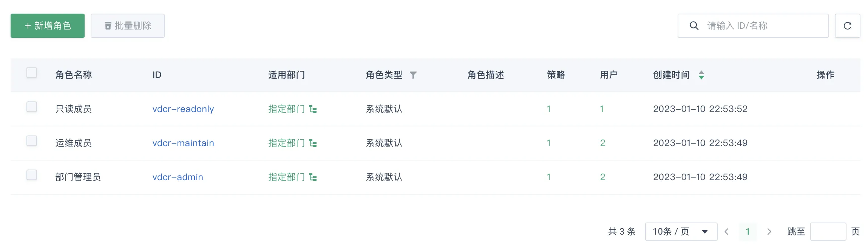Viewport: 868px width, 249px height.
Task: Select the 运维成员 row checkbox
Action: point(32,141)
